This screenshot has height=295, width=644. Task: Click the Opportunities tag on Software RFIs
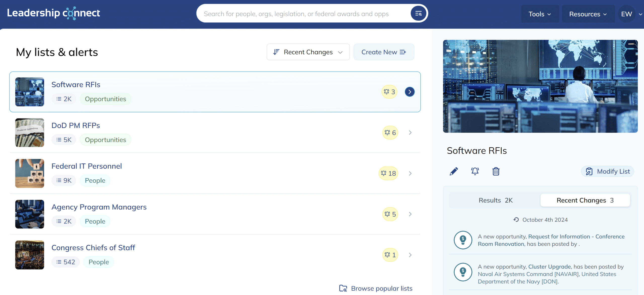[105, 99]
